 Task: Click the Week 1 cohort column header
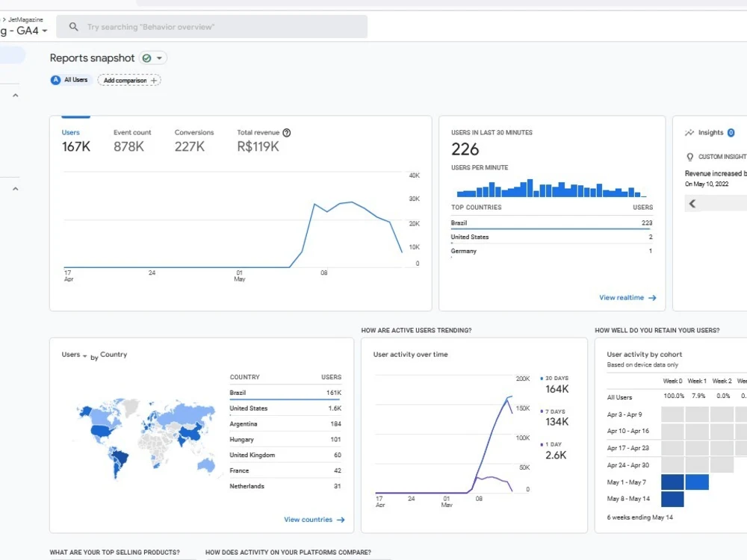697,381
